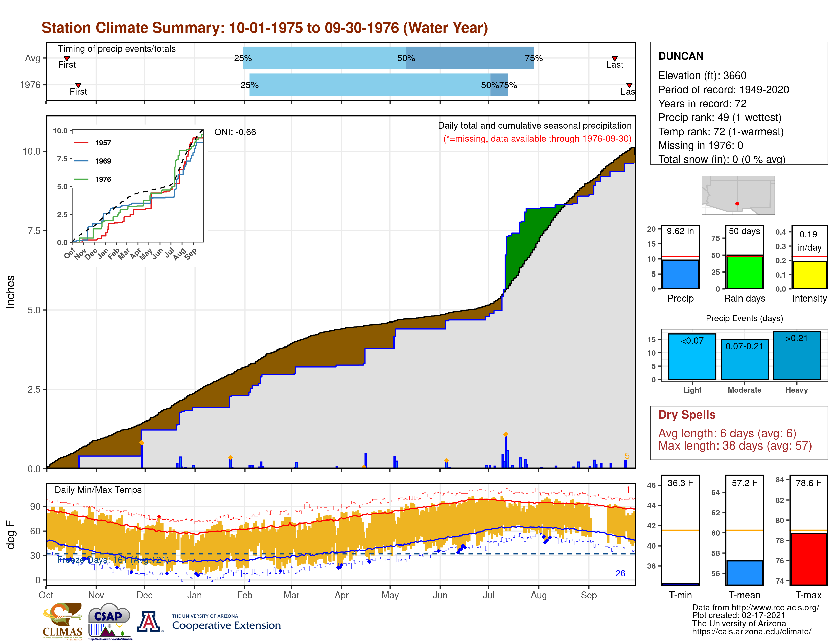
Task: Click the Temp rank: 72 line
Action: [x=721, y=132]
